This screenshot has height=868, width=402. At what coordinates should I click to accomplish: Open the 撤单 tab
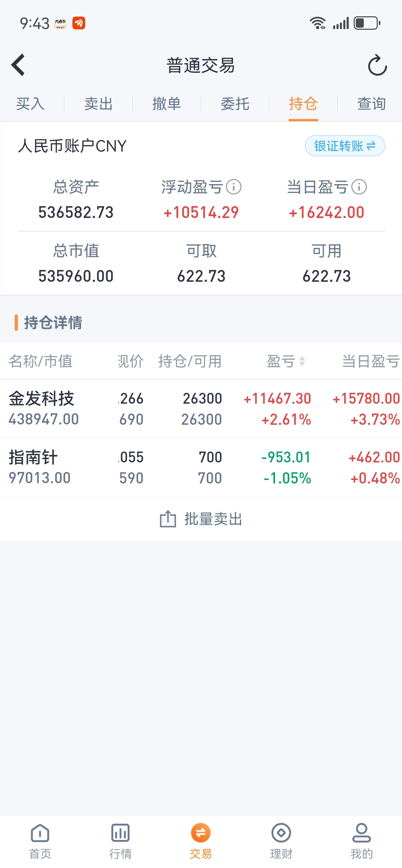tap(167, 103)
